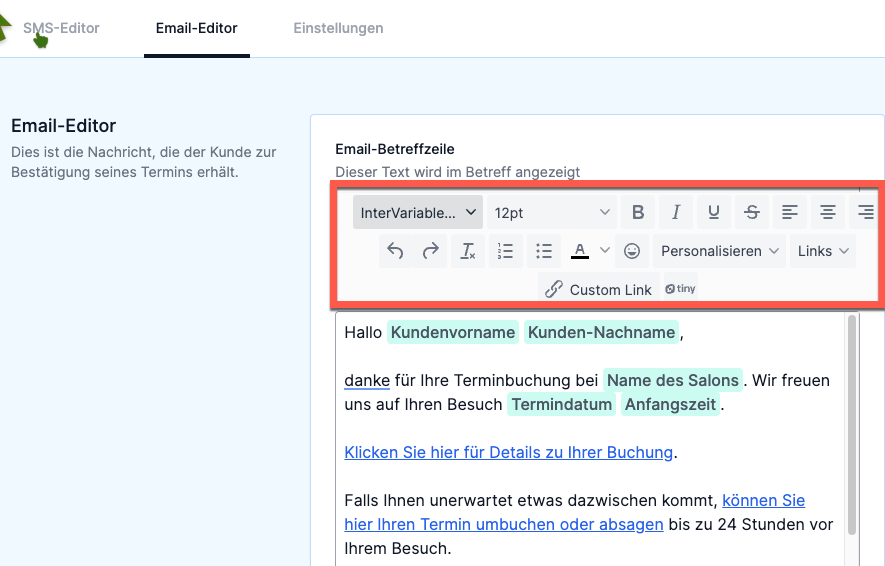
Task: Click the Kundenvorname placeholder tag
Action: coord(453,332)
